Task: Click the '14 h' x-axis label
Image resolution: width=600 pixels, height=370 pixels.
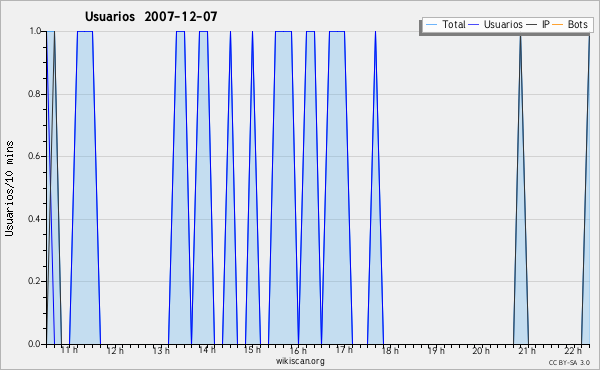Action: [207, 350]
